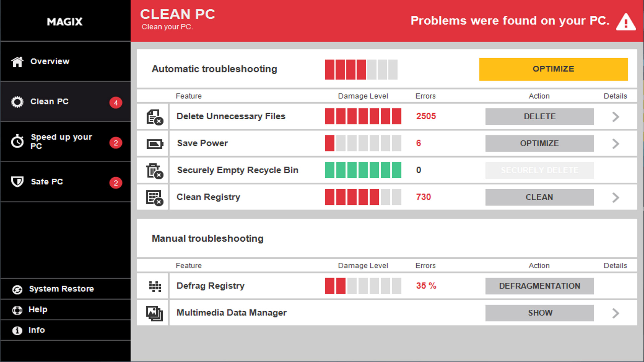Show details arrow for Multimedia Data Manager

pyautogui.click(x=615, y=313)
